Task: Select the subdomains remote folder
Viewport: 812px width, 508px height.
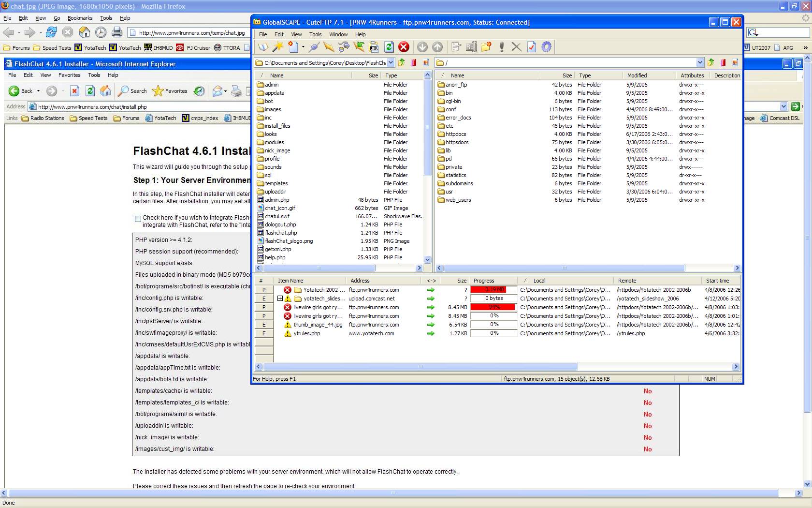Action: [x=459, y=183]
